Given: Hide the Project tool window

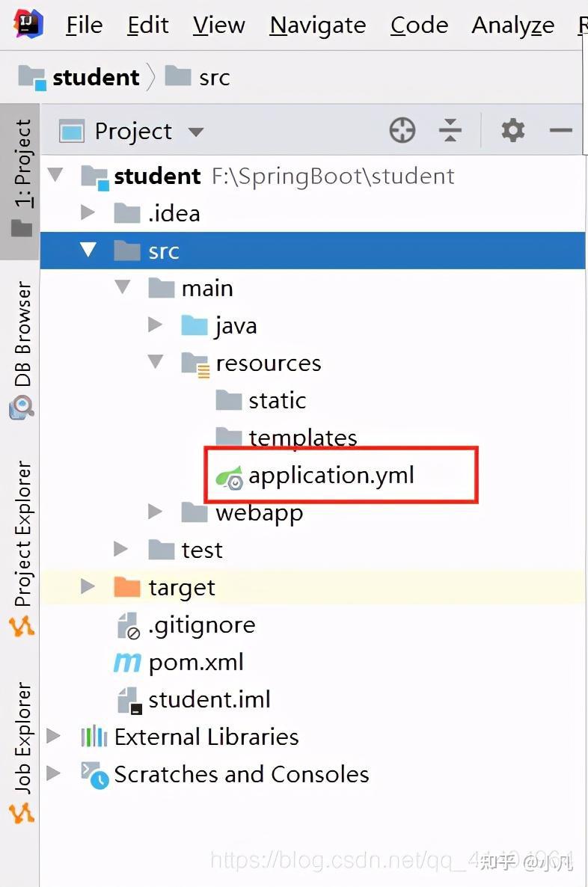Looking at the screenshot, I should coord(560,130).
